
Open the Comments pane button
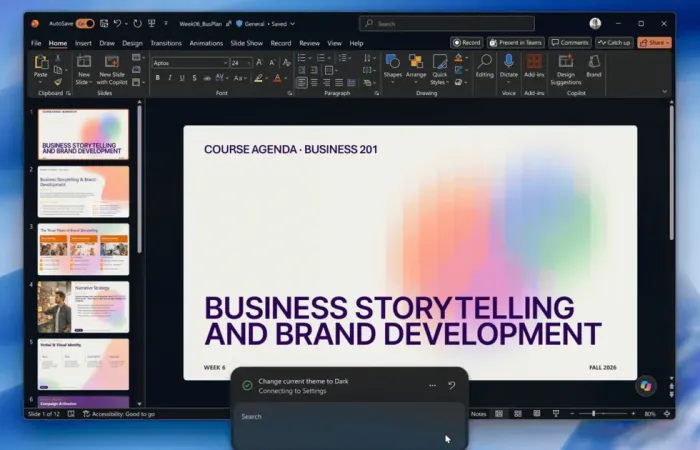coord(570,43)
